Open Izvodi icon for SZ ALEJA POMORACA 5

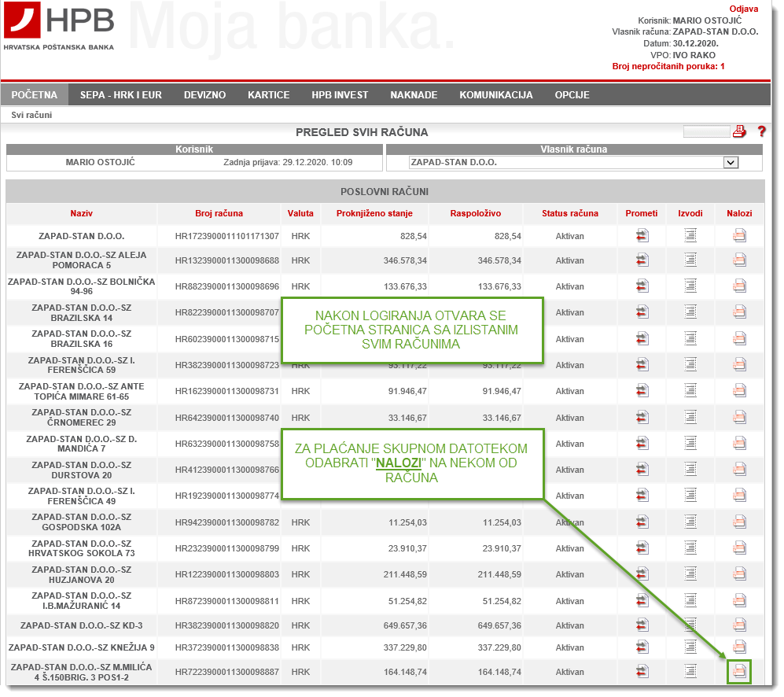point(690,260)
